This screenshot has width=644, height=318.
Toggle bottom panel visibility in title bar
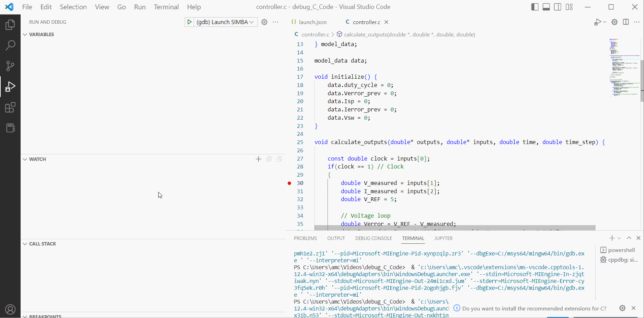pyautogui.click(x=546, y=7)
